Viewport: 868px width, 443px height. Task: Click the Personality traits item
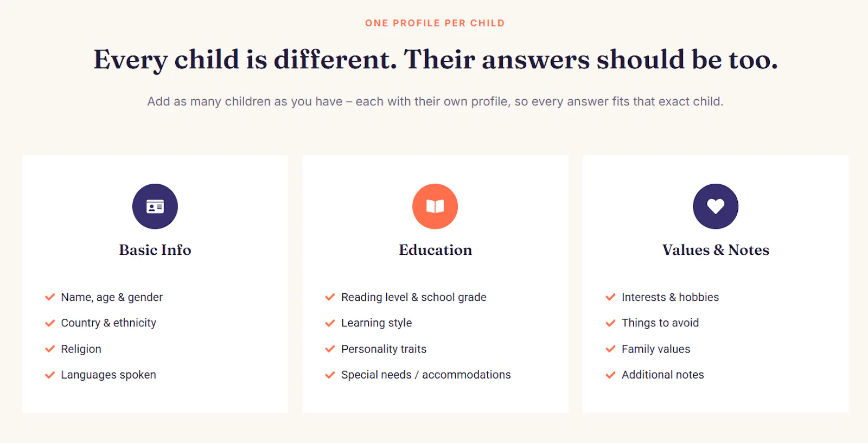click(x=384, y=349)
